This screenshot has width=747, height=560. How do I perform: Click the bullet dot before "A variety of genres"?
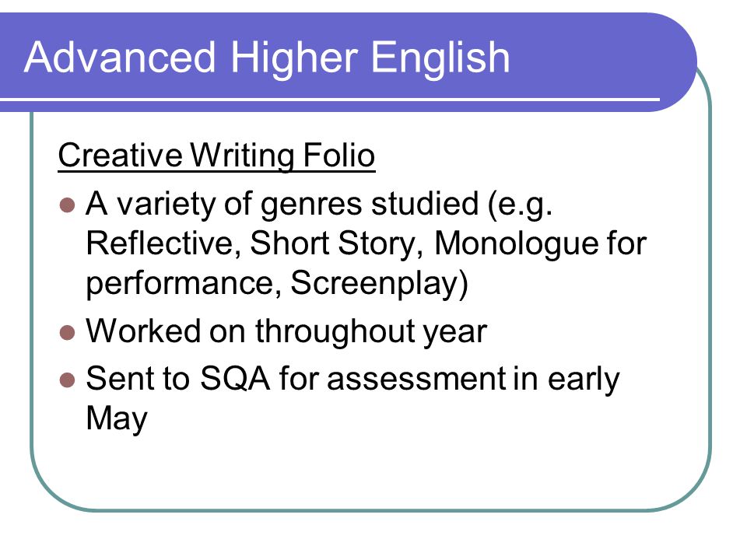tap(68, 205)
